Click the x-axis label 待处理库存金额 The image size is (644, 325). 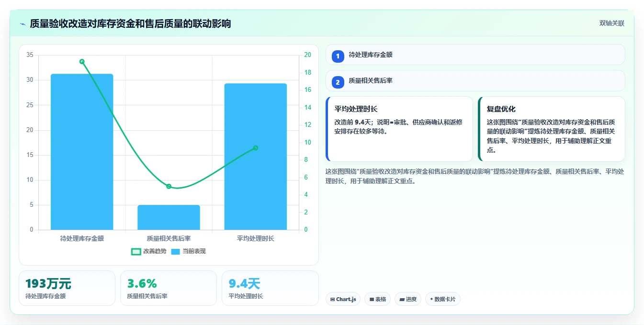pos(82,238)
